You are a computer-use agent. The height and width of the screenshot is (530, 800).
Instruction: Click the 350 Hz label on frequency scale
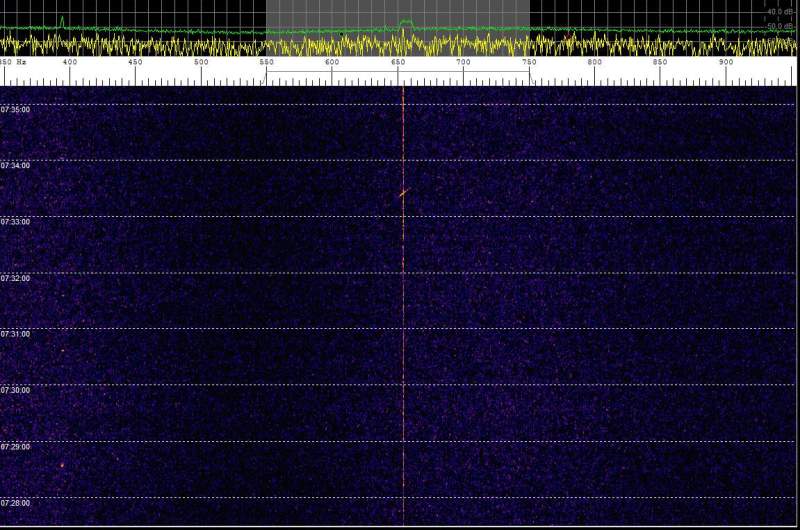click(7, 63)
